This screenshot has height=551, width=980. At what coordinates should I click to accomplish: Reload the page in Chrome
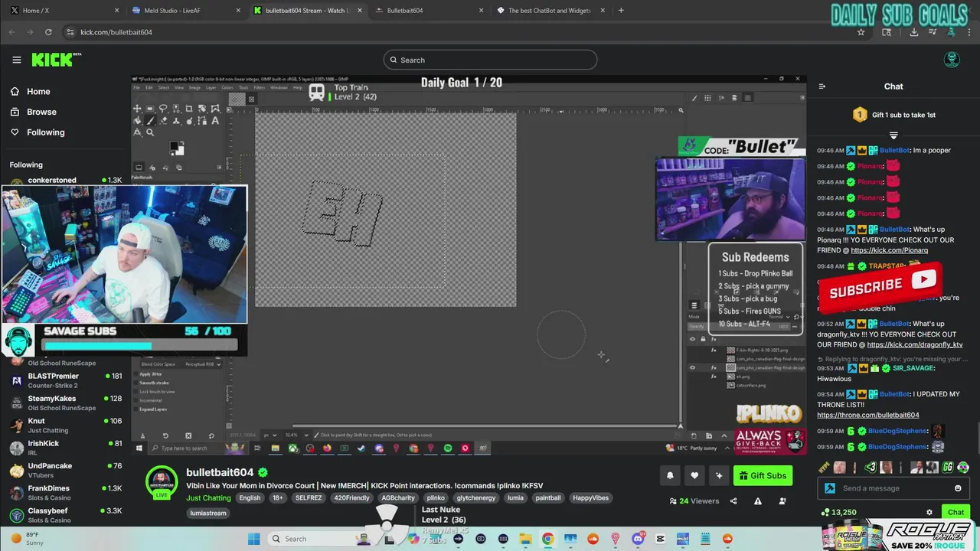click(x=48, y=32)
